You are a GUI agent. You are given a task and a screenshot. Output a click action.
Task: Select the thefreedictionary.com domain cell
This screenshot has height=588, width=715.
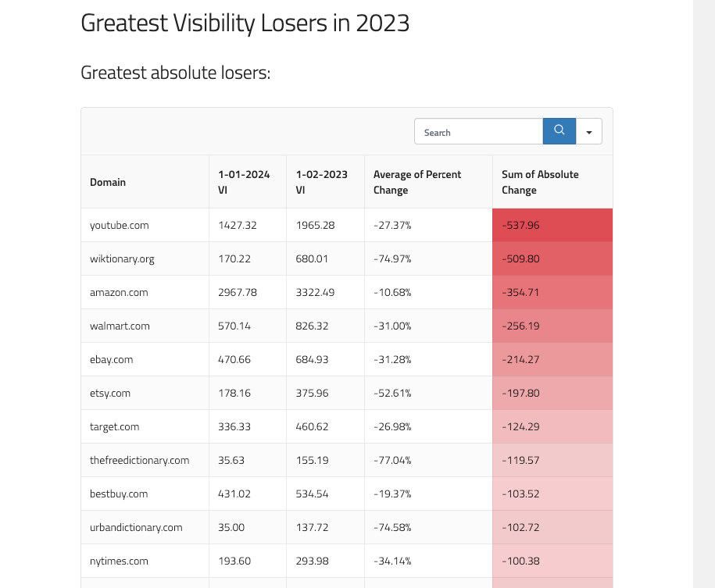pos(140,460)
